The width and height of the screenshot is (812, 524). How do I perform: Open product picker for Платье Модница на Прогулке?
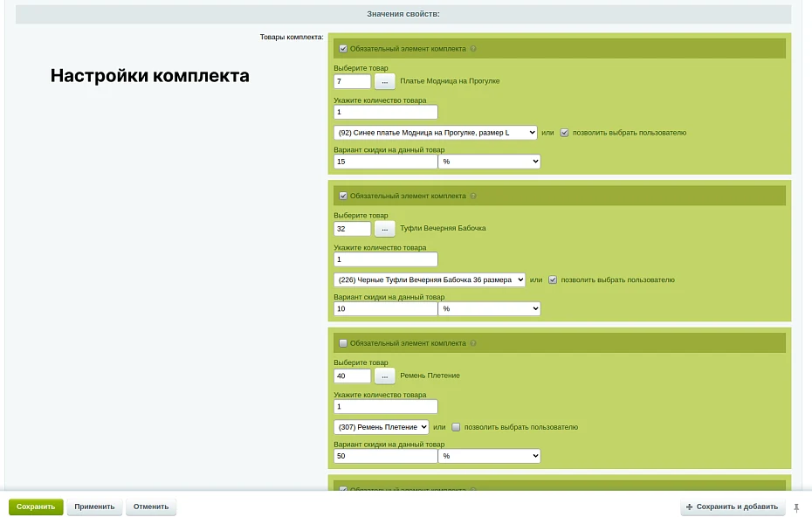pyautogui.click(x=384, y=81)
